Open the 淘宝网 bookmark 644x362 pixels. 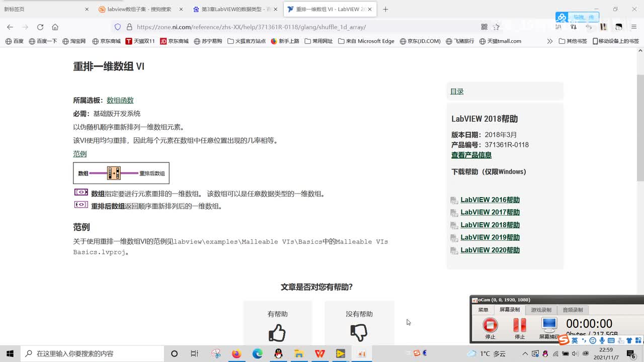[x=74, y=41]
